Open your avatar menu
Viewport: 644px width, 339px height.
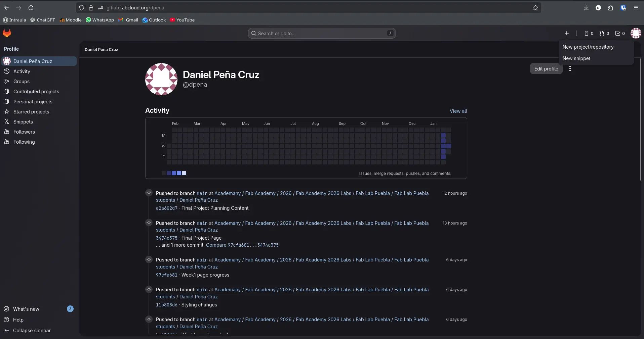click(x=636, y=33)
